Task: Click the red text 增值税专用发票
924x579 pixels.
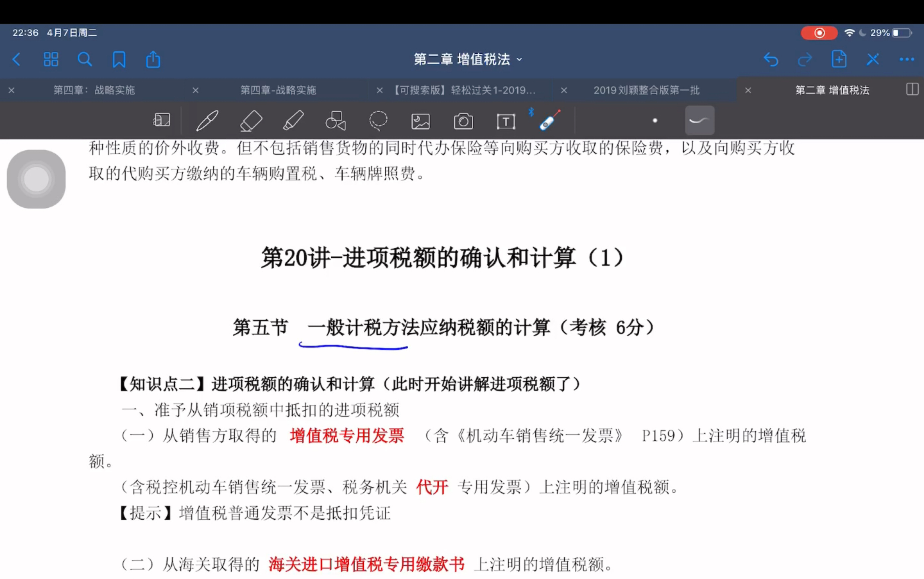Action: (347, 435)
